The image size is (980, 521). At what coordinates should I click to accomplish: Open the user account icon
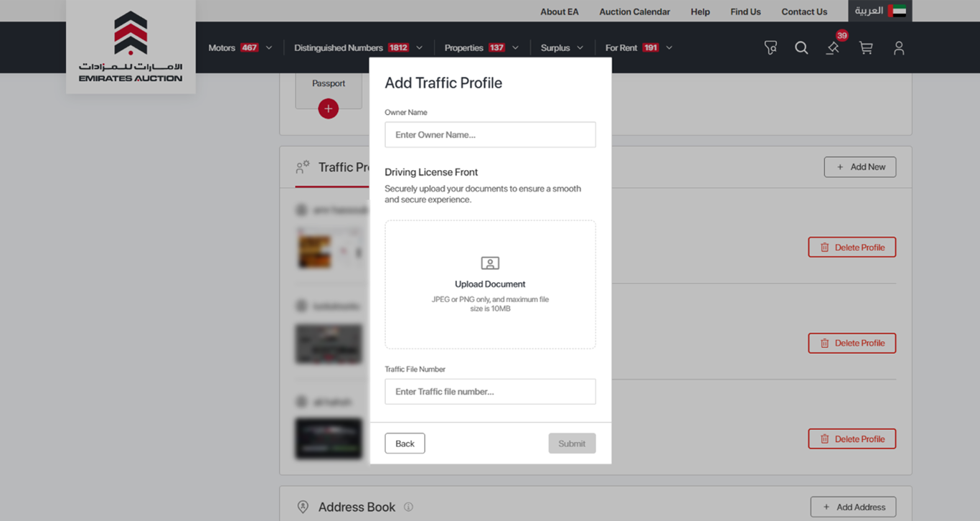coord(899,47)
